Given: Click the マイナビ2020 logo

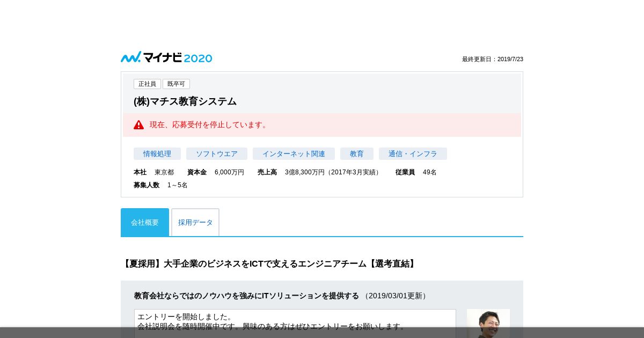Looking at the screenshot, I should pos(166,57).
